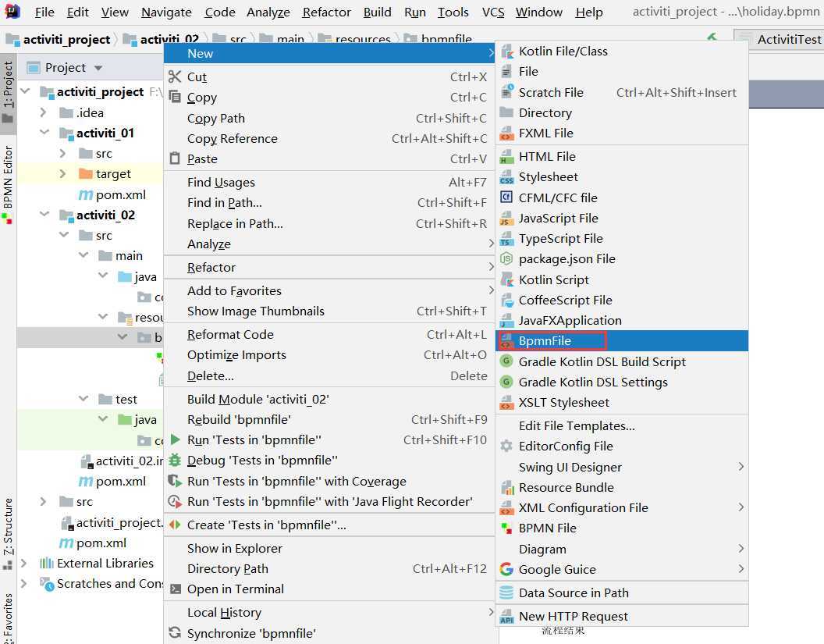The width and height of the screenshot is (824, 644).
Task: Collapse the main folder
Action: coord(83,255)
